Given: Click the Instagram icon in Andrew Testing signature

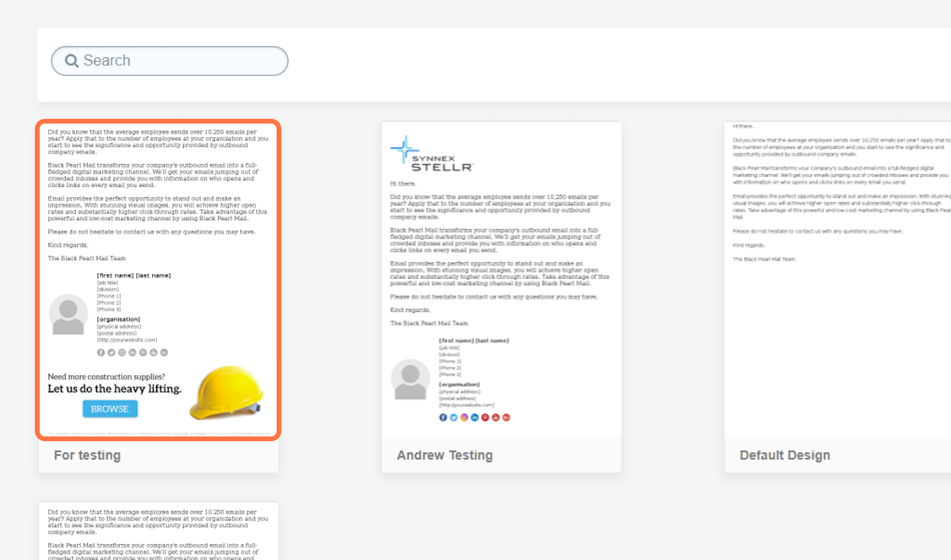Looking at the screenshot, I should pos(464,417).
